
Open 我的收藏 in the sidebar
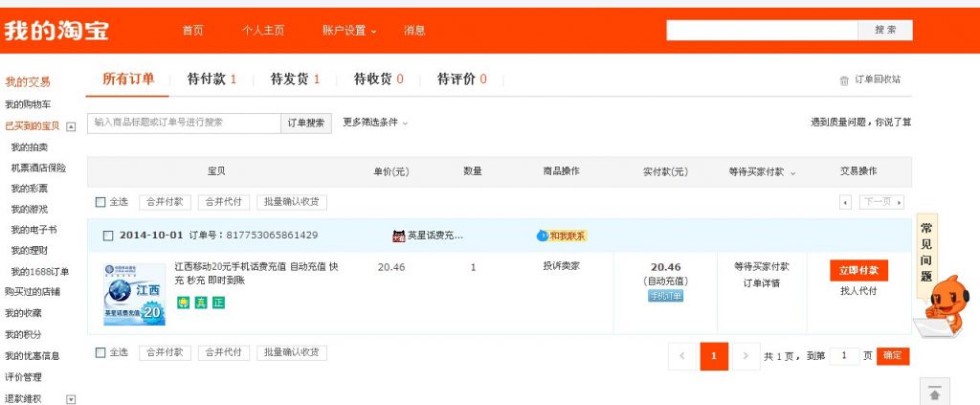(23, 313)
